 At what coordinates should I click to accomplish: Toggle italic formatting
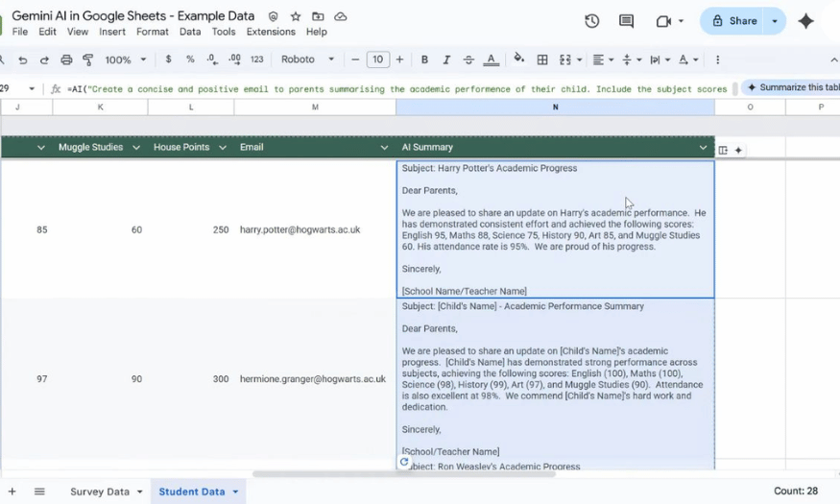tap(446, 60)
